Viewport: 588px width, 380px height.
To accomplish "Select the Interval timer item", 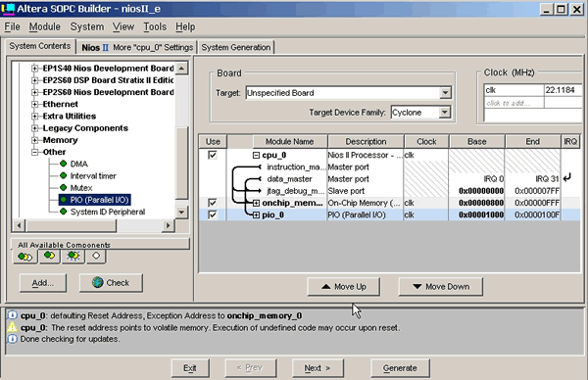I will 93,175.
